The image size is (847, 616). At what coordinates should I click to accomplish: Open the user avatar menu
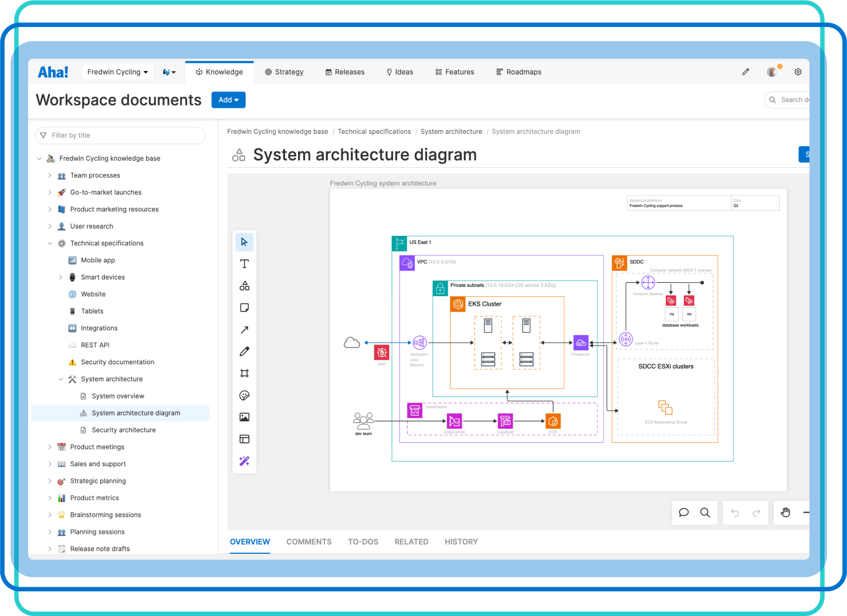[x=772, y=72]
